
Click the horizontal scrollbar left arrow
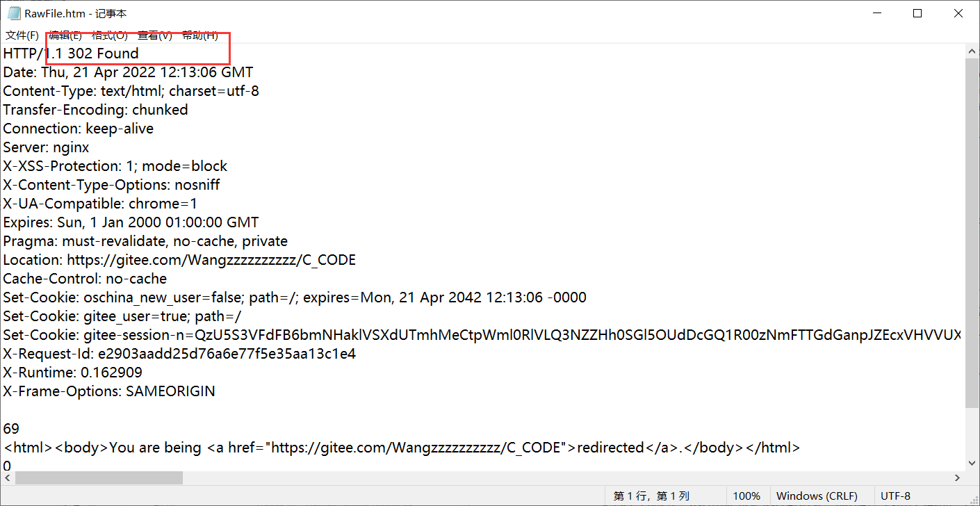pos(8,478)
